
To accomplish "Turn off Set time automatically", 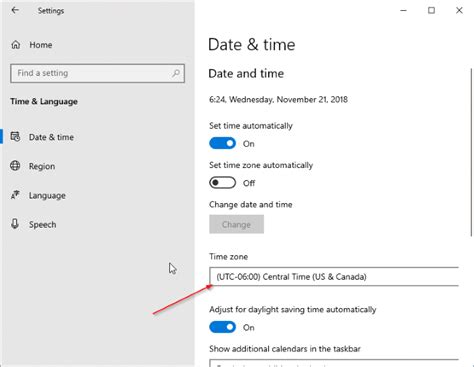I will [222, 144].
